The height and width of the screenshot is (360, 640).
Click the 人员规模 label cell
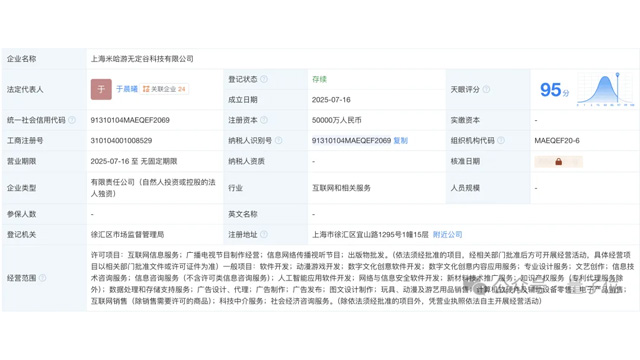click(488, 188)
